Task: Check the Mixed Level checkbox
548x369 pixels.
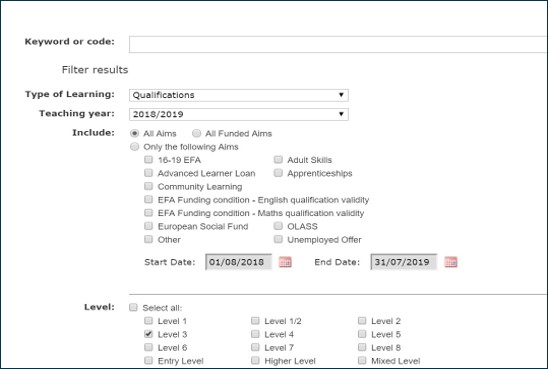Action: 362,360
